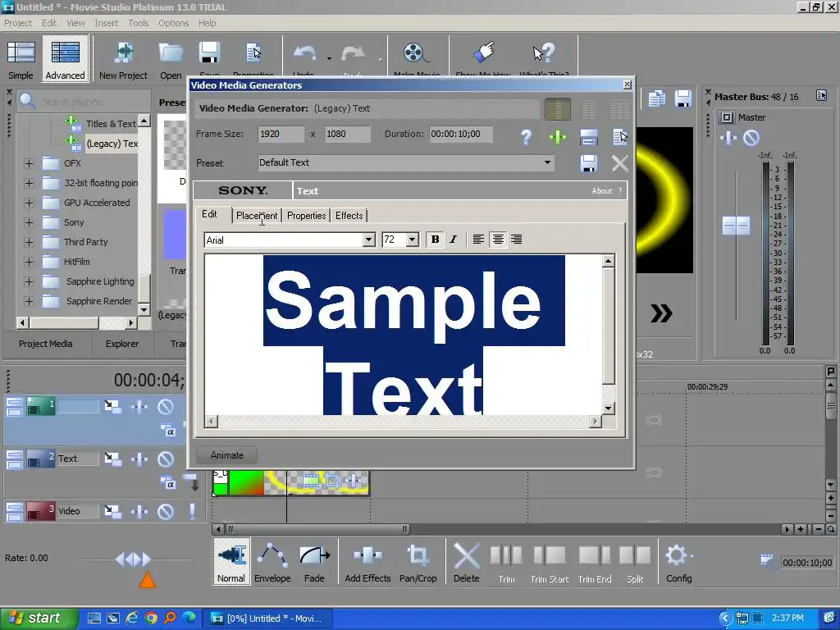Click the Windows start button
Screen dimensions: 840x630
39,619
